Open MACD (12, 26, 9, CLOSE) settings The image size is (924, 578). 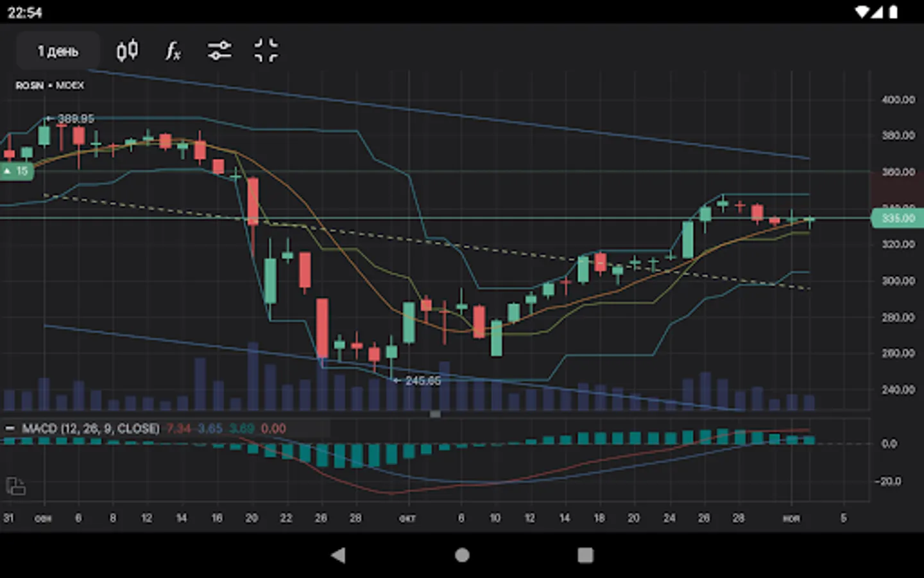90,428
